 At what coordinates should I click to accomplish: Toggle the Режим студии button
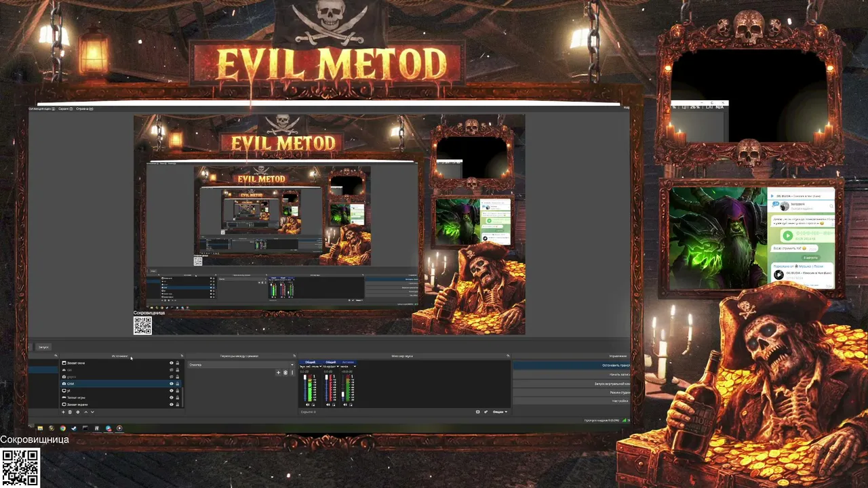[571, 392]
